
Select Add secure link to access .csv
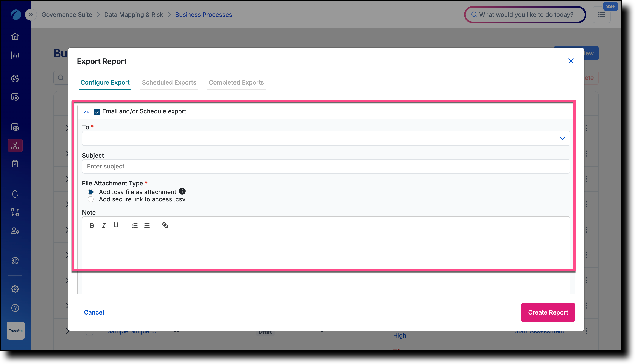pyautogui.click(x=91, y=199)
